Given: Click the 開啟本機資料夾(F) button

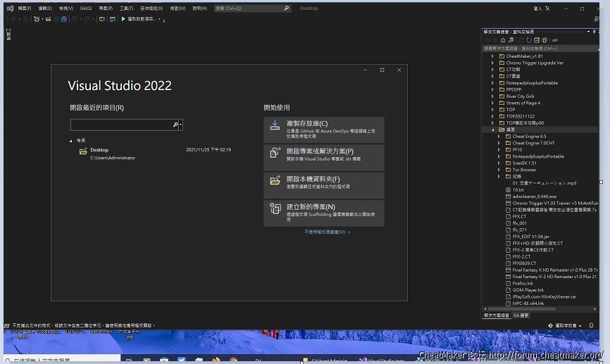Looking at the screenshot, I should [324, 181].
